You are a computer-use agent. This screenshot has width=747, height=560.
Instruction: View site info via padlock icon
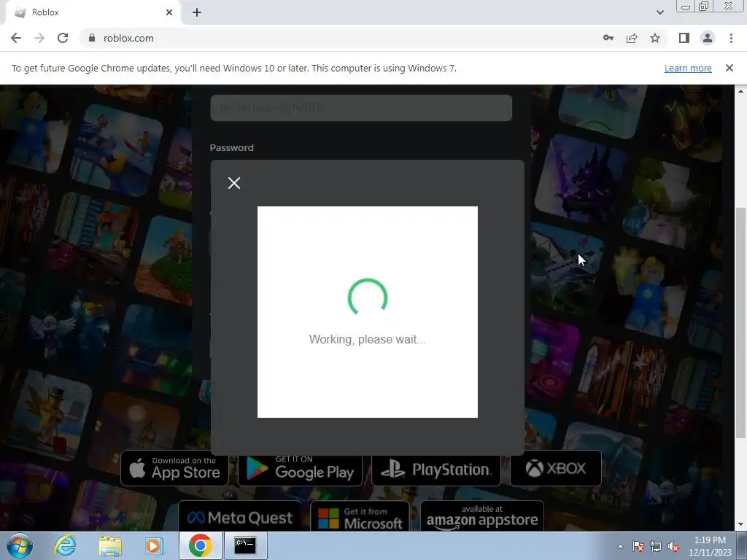point(92,38)
